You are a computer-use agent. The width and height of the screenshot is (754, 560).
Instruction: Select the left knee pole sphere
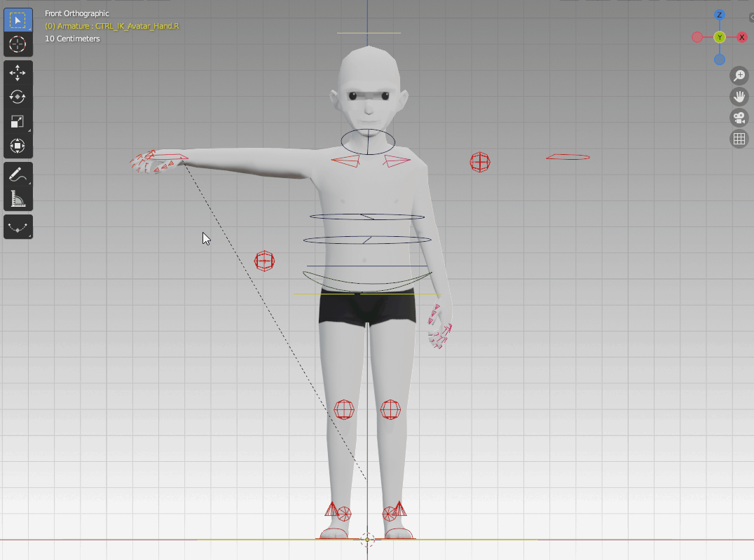pyautogui.click(x=390, y=409)
